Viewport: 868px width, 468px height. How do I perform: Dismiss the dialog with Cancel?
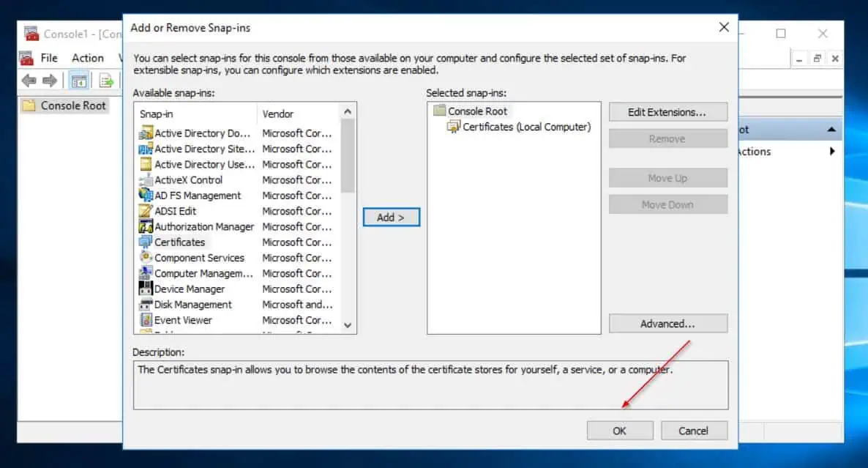click(x=694, y=431)
